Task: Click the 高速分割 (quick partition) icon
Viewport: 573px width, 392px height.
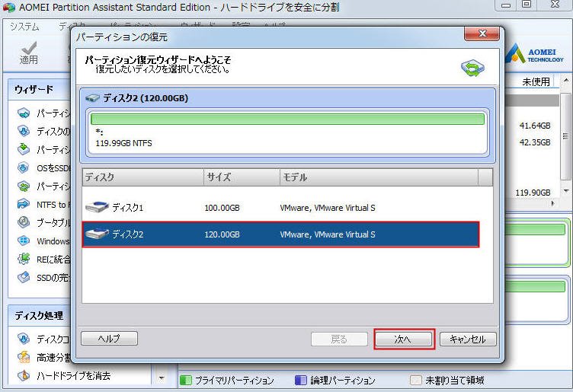Action: (x=24, y=357)
